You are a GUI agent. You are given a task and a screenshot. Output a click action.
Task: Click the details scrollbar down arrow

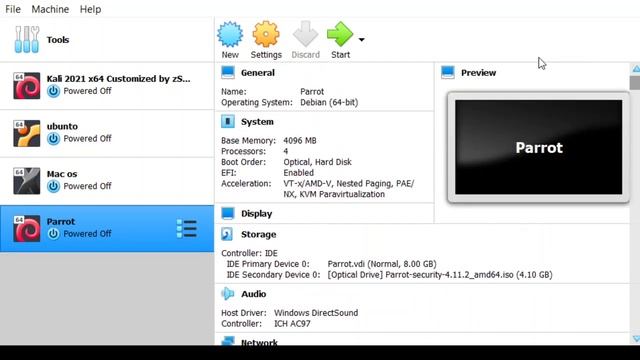[x=636, y=339]
